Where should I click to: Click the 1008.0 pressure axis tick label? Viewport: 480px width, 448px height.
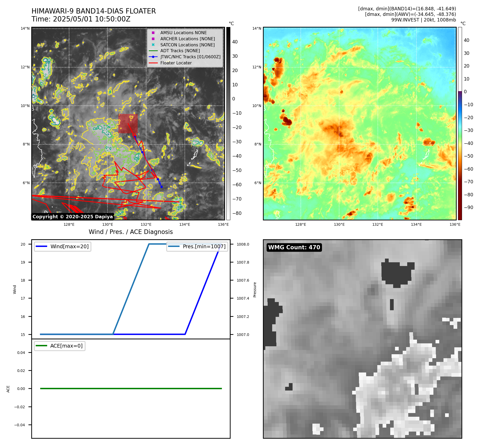[x=243, y=244]
